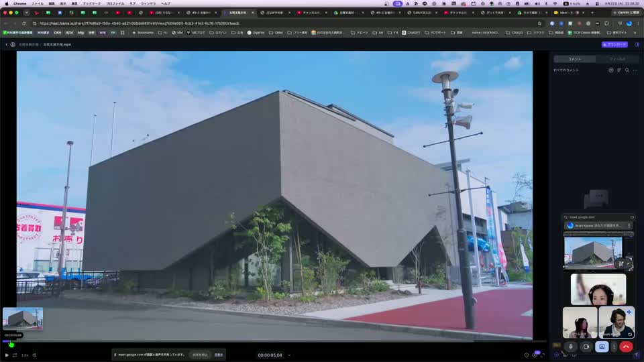This screenshot has height=362, width=644.
Task: Click the user avatar icon beside the breadcrumb
Action: tap(13, 44)
